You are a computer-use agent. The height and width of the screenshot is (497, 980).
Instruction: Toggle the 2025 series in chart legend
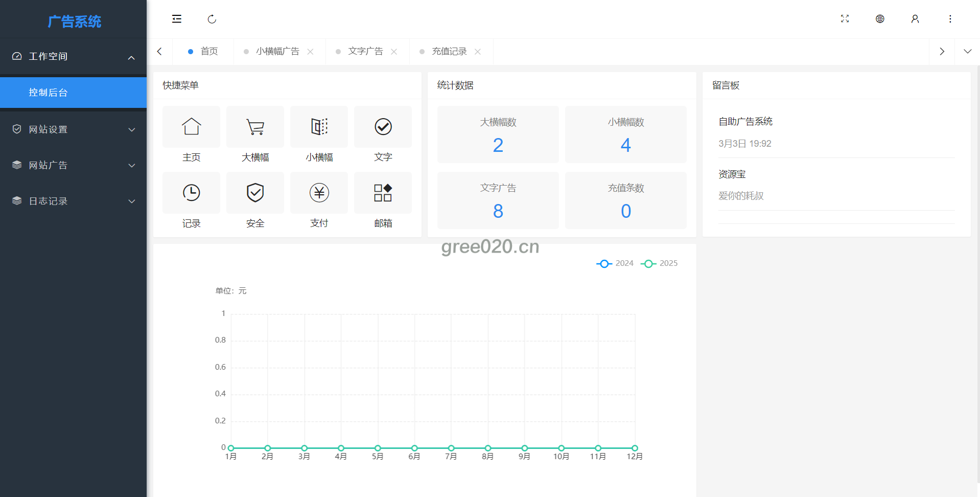[659, 263]
